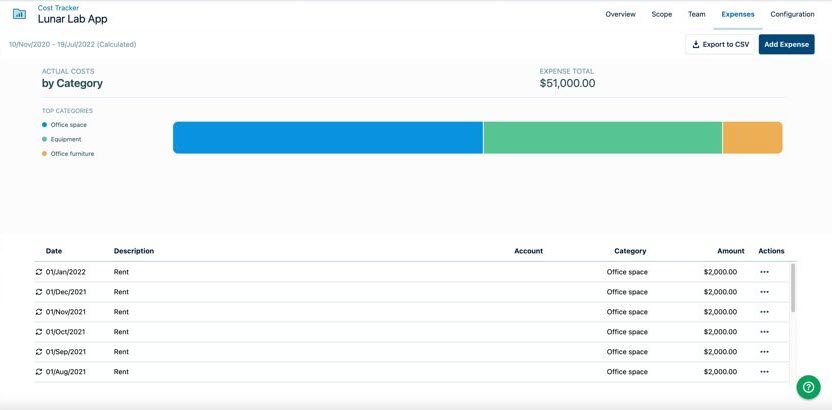
Task: Expand actions menu for 01/Oct/2021 expense
Action: [x=764, y=332]
